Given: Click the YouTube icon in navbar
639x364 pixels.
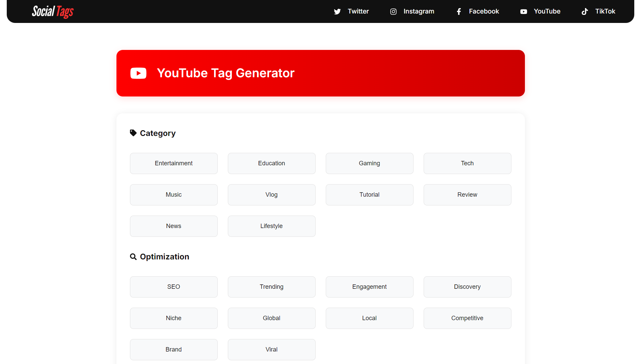Looking at the screenshot, I should (524, 11).
